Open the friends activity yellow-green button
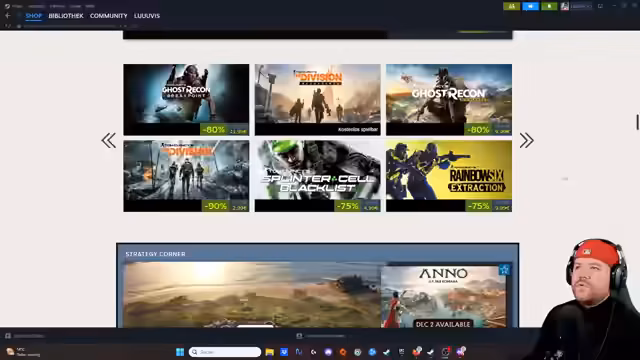The height and width of the screenshot is (360, 640). pyautogui.click(x=511, y=6)
